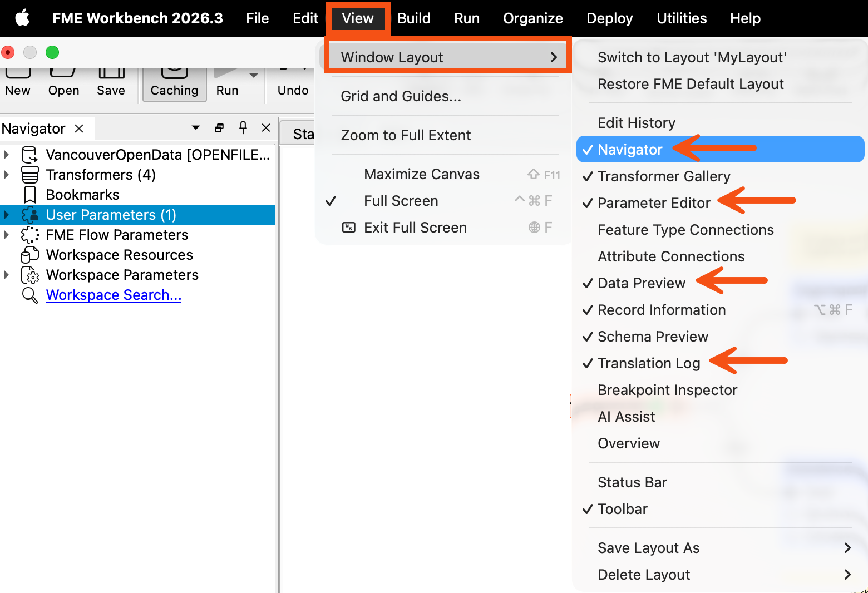This screenshot has height=593, width=868.
Task: Click the Transformers stack icon
Action: (x=29, y=175)
